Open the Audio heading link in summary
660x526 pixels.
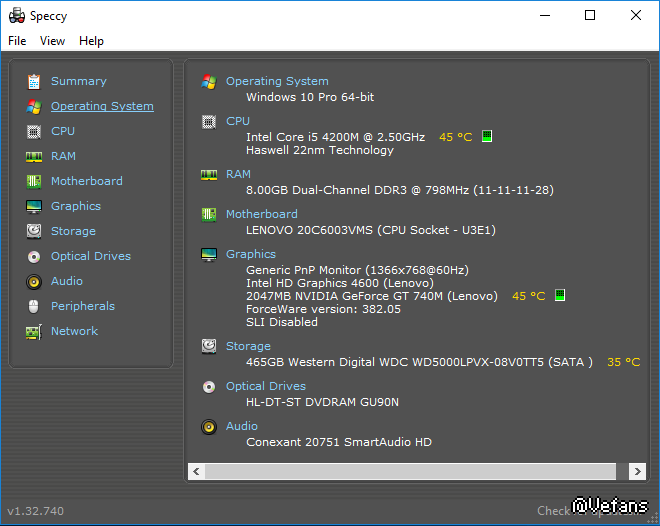click(242, 426)
